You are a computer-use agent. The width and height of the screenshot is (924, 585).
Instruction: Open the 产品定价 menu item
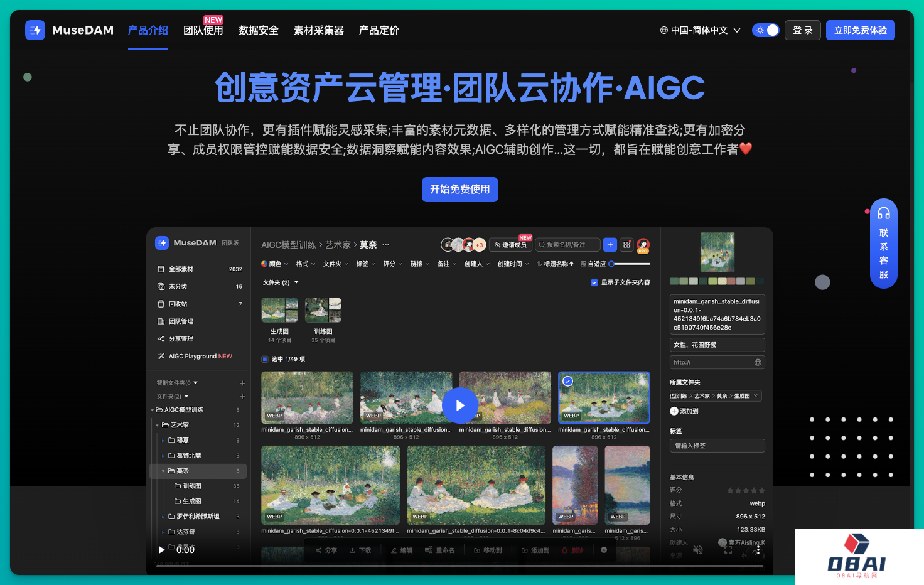(x=379, y=30)
